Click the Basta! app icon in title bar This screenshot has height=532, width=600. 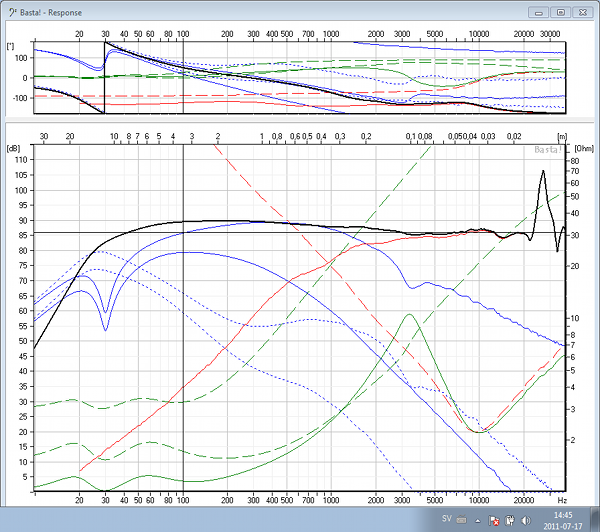(10, 13)
